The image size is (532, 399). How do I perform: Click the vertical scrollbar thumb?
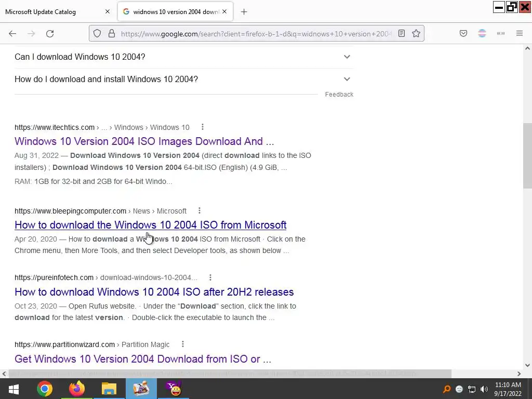click(527, 155)
